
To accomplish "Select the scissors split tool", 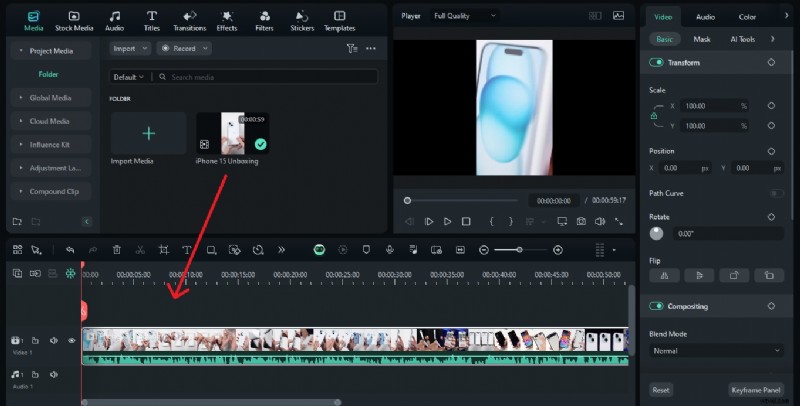I will point(140,250).
